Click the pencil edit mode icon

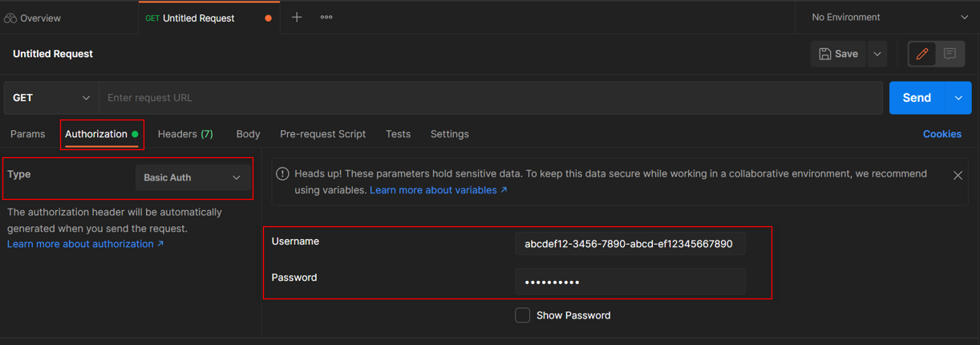pyautogui.click(x=922, y=54)
